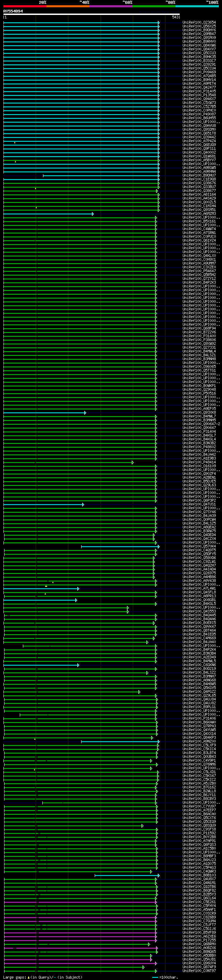The width and height of the screenshot is (222, 980).
Task: Click the UniRef100_P31405 label
Action: coord(199,91)
